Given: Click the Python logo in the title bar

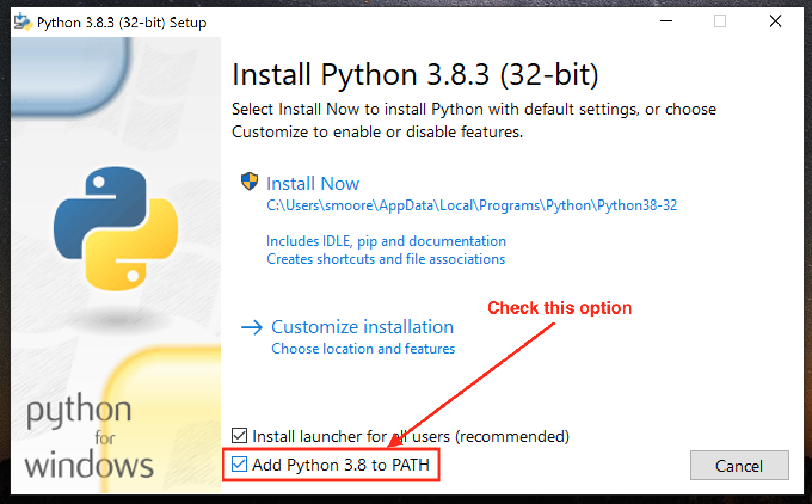Looking at the screenshot, I should tap(23, 21).
